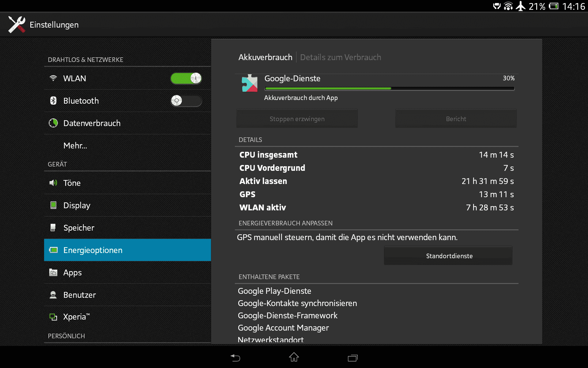
Task: Tap the Android back navigation button
Action: point(235,358)
